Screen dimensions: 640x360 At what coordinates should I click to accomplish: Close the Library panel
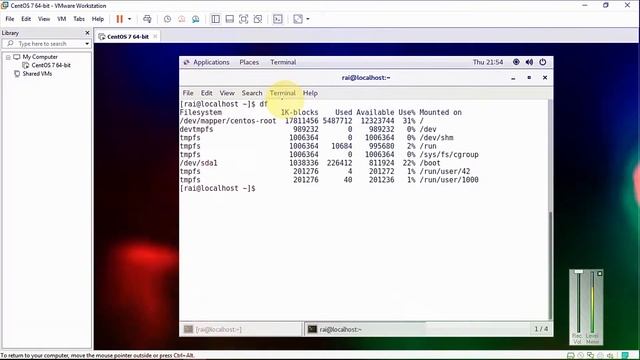87,33
